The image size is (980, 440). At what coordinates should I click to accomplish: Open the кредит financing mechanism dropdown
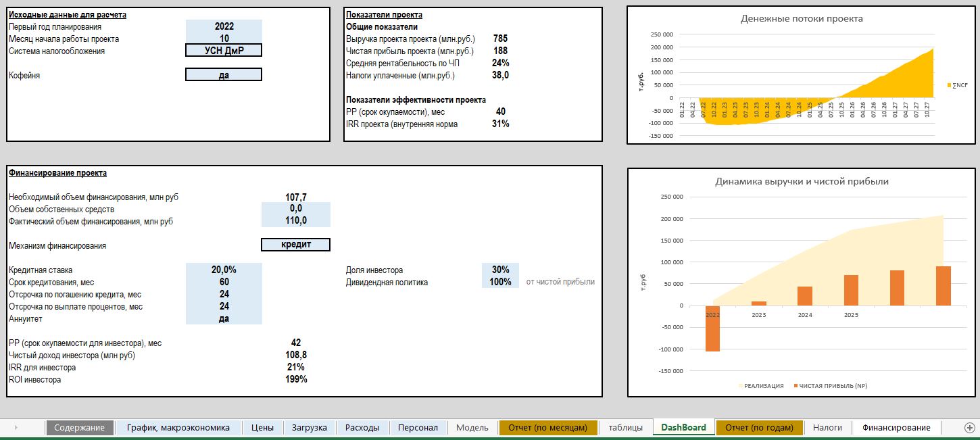[x=296, y=245]
